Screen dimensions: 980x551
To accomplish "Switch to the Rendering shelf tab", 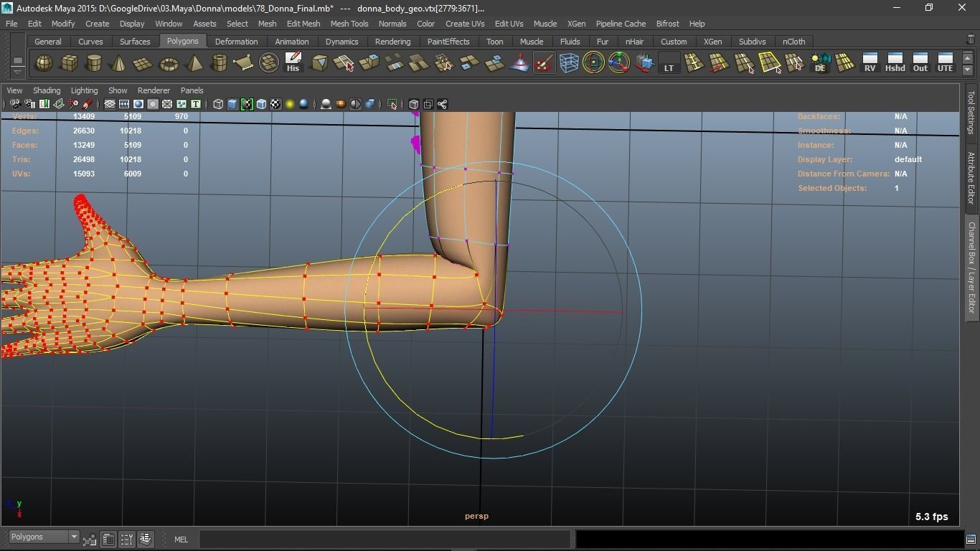I will tap(392, 42).
